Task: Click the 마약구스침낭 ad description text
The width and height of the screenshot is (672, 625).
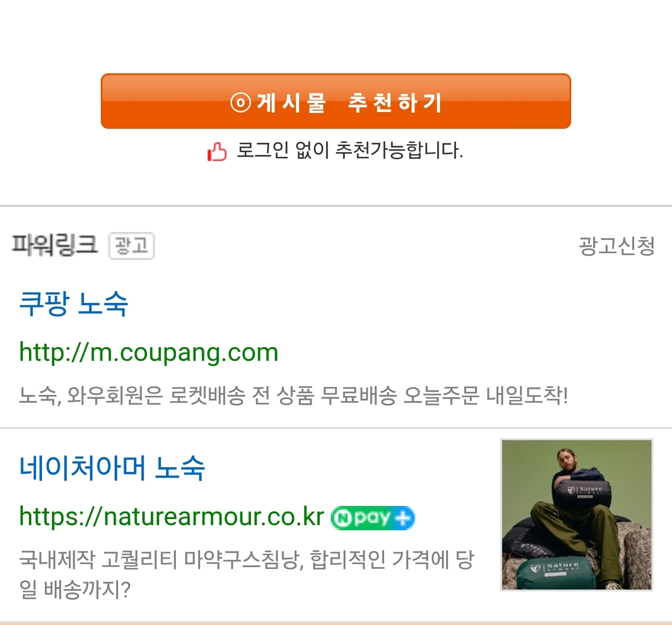Action: click(247, 574)
